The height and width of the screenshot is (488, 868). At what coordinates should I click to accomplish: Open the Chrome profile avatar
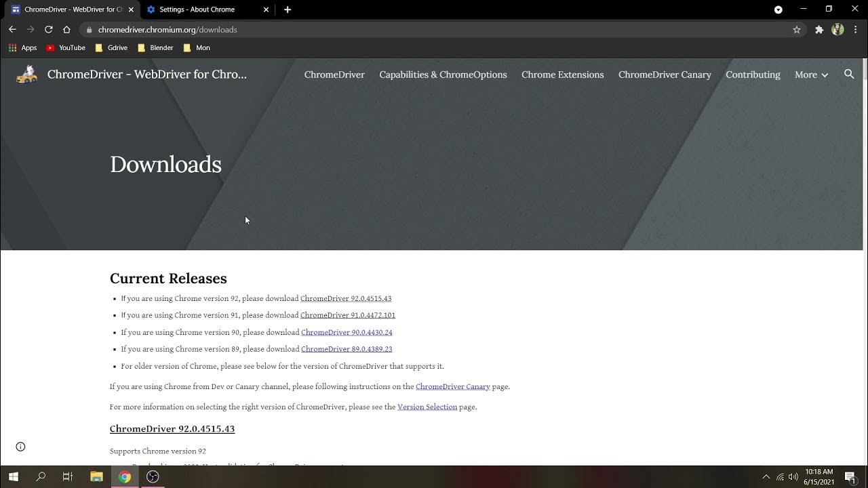[x=838, y=30]
